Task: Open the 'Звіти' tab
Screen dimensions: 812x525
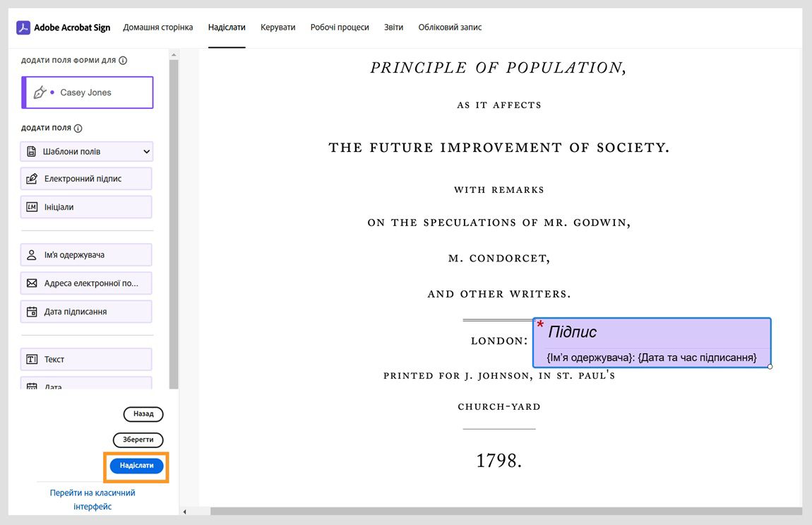Action: pos(393,28)
